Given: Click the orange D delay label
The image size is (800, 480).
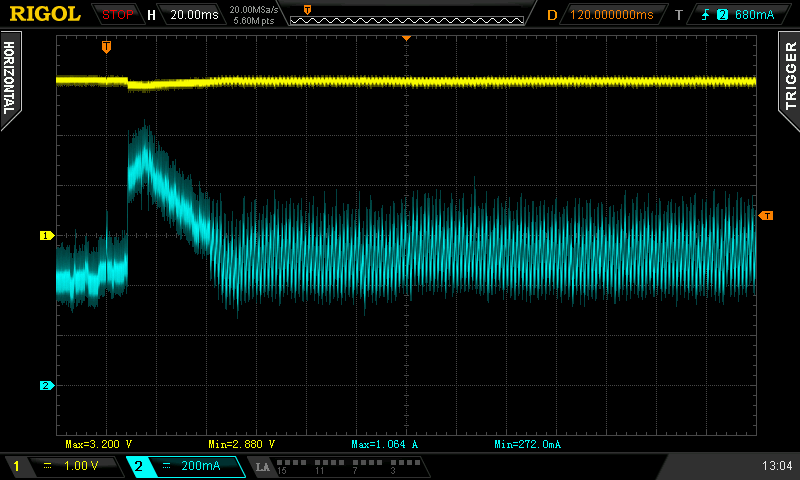Looking at the screenshot, I should click(x=552, y=15).
